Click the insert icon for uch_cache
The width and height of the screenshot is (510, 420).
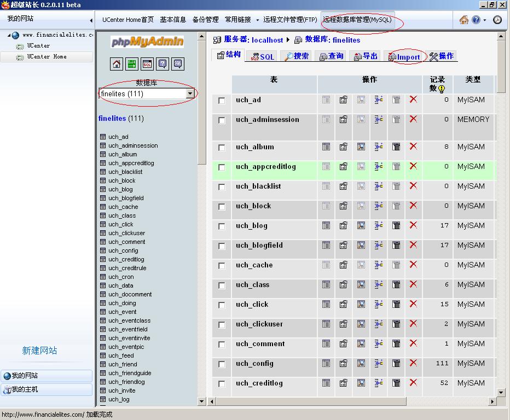[379, 265]
